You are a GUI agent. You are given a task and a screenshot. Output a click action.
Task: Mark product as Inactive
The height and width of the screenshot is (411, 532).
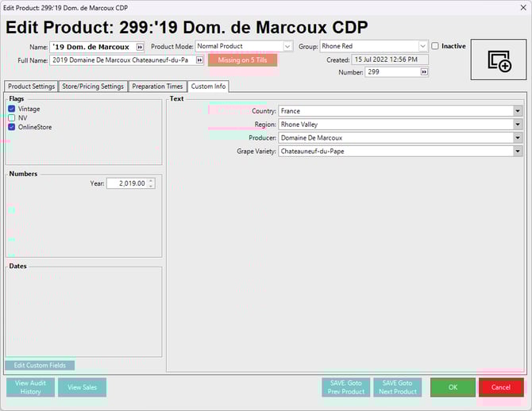435,46
